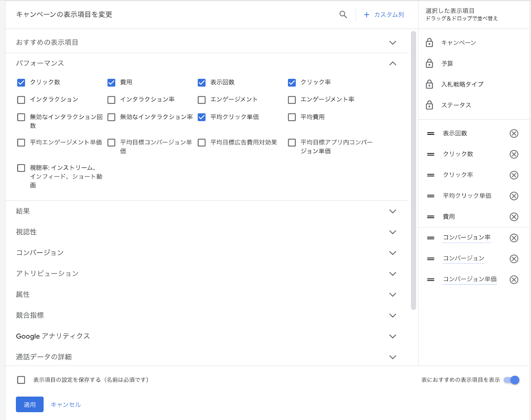The width and height of the screenshot is (531, 420).
Task: Check the エンゲージメント checkbox
Action: [x=201, y=100]
